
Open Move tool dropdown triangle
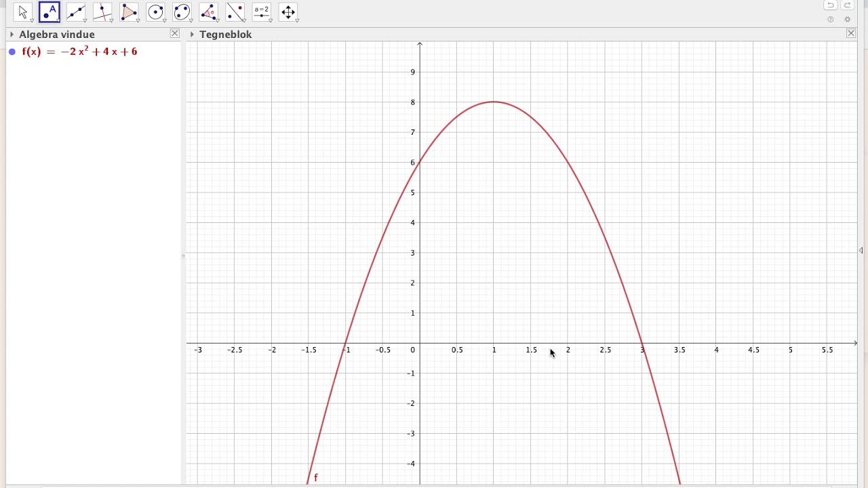tap(32, 21)
